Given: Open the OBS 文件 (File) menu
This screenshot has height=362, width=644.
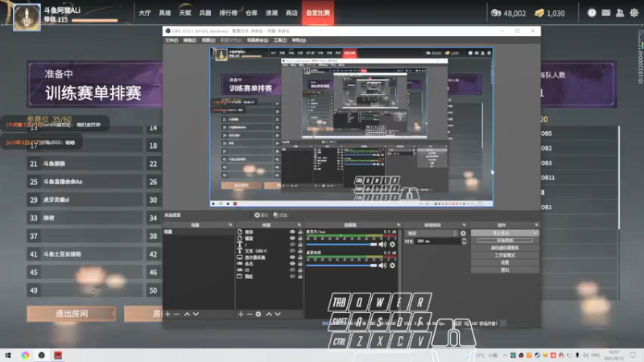Looking at the screenshot, I should 171,40.
